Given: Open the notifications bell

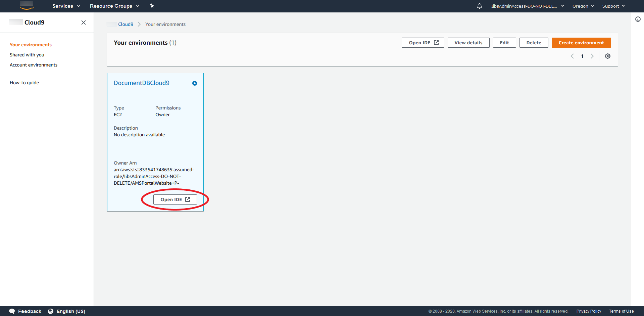Looking at the screenshot, I should (479, 6).
